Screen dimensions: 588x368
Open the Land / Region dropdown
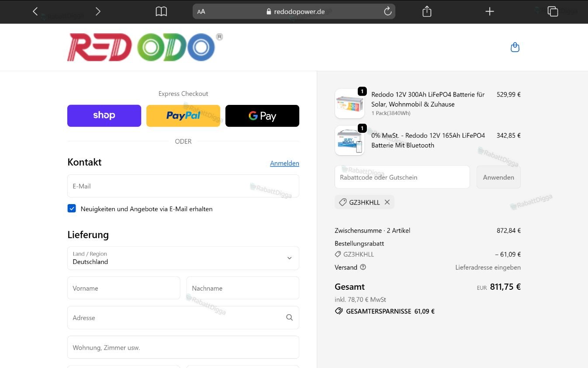(x=183, y=258)
